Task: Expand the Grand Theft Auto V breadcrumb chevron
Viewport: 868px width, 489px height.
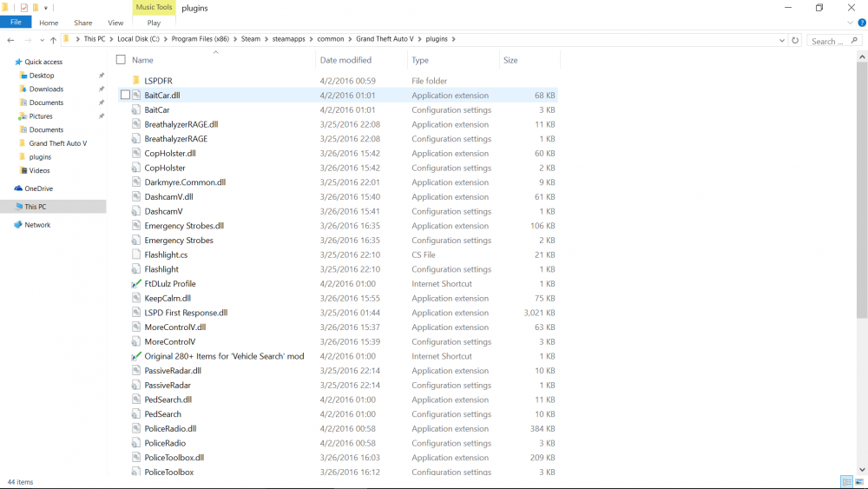Action: 419,39
